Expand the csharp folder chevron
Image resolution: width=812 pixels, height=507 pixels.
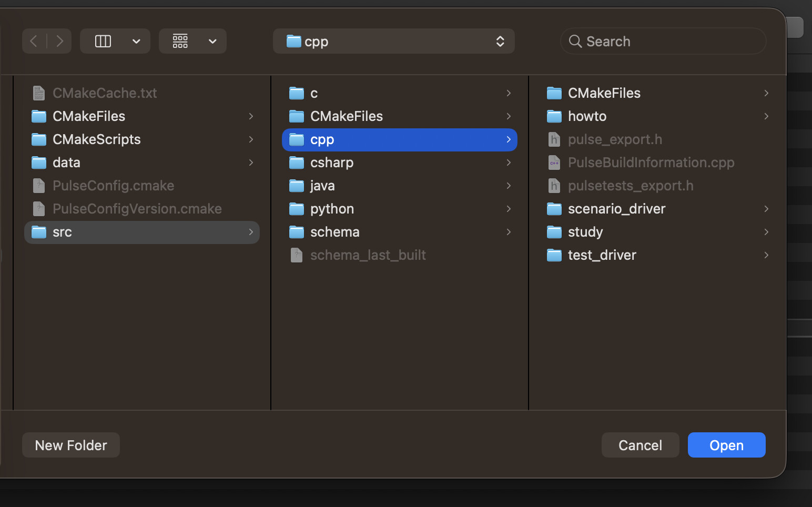(x=509, y=163)
